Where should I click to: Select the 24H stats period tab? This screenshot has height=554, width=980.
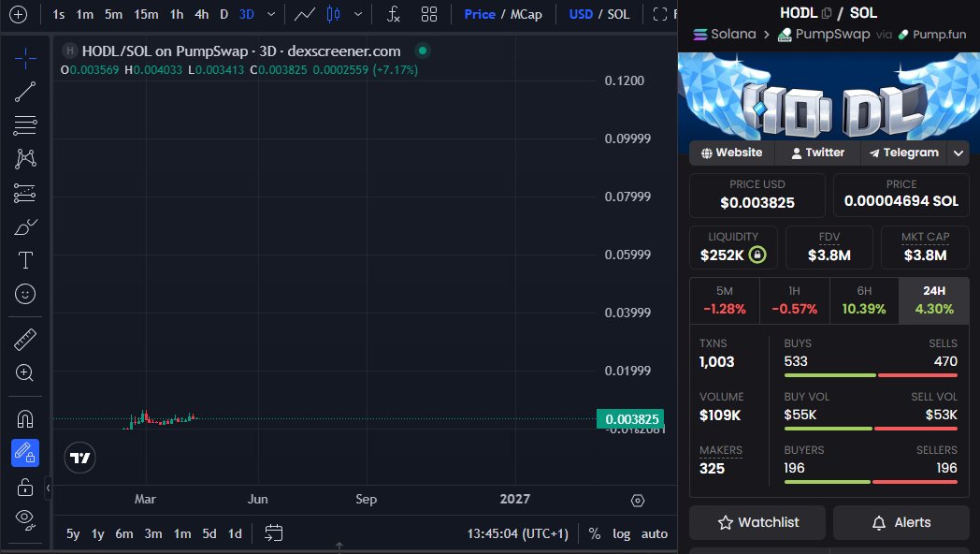934,300
